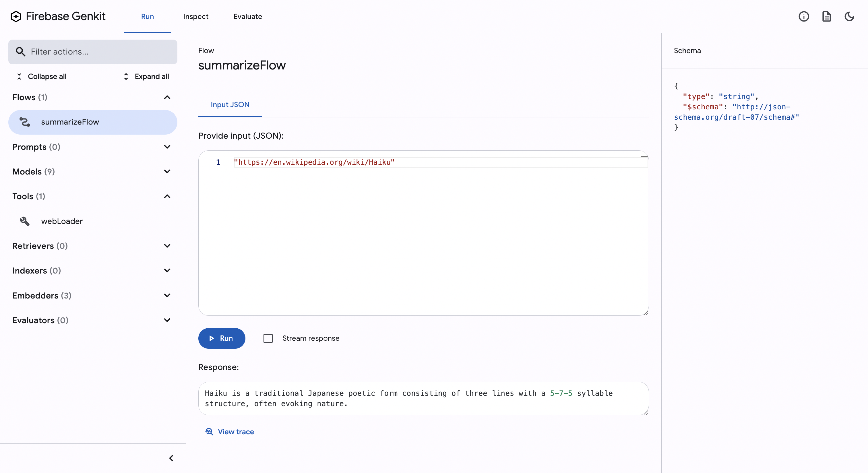Enable the Stream response checkbox
This screenshot has width=868, height=473.
pos(268,338)
